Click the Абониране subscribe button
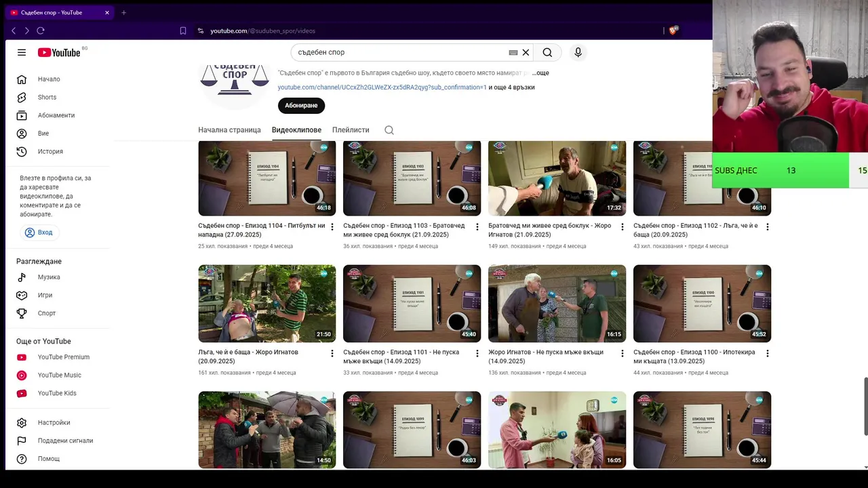This screenshot has height=488, width=868. coord(301,106)
